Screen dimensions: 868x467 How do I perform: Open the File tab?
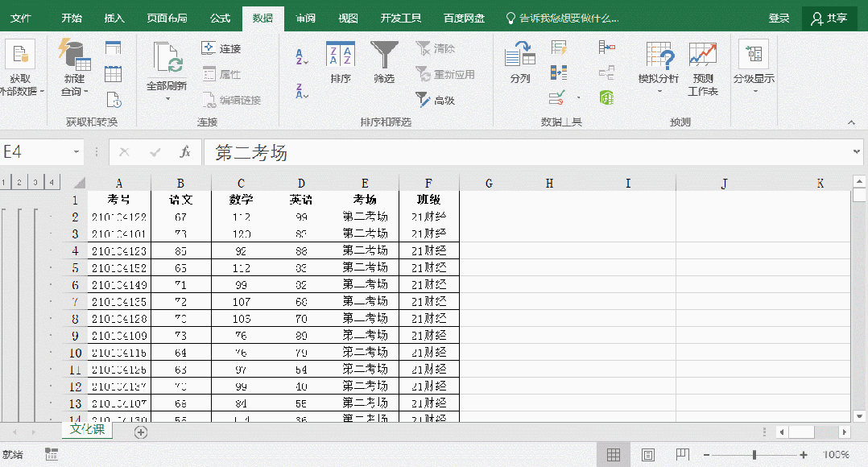20,19
